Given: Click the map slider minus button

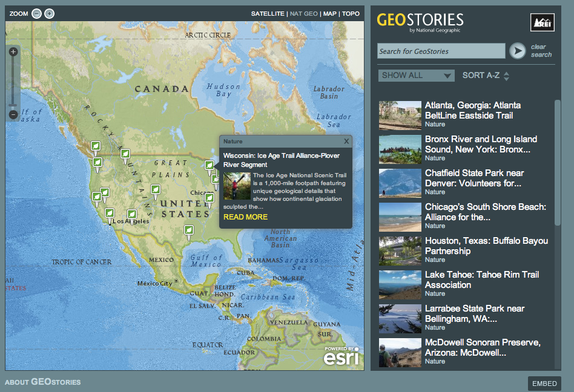Looking at the screenshot, I should click(x=13, y=115).
